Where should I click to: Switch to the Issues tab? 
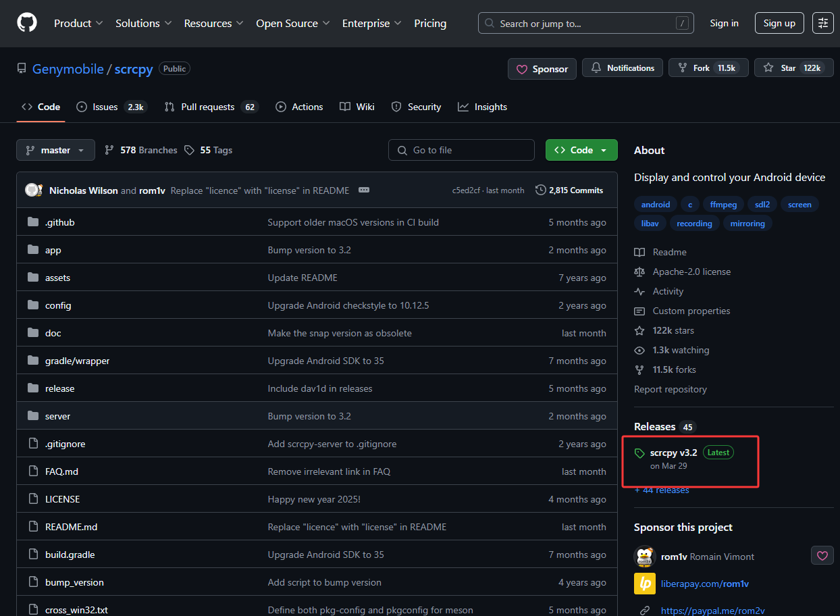pyautogui.click(x=112, y=107)
